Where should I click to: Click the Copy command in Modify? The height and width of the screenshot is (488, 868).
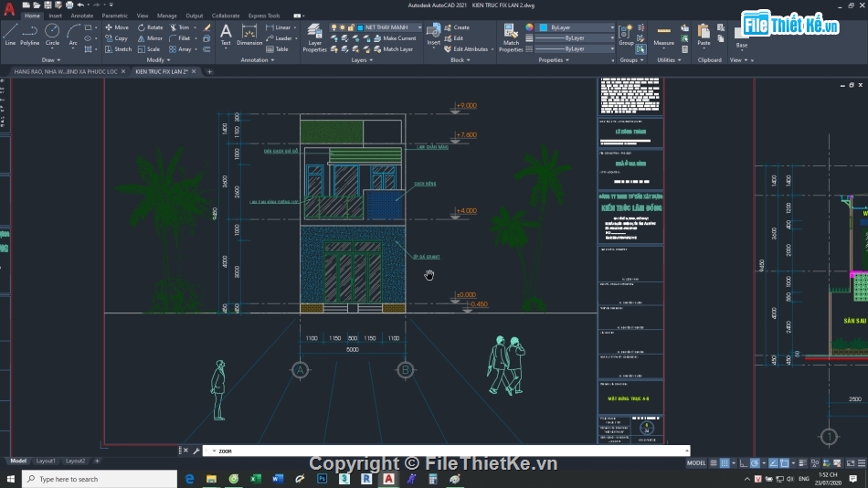point(117,38)
